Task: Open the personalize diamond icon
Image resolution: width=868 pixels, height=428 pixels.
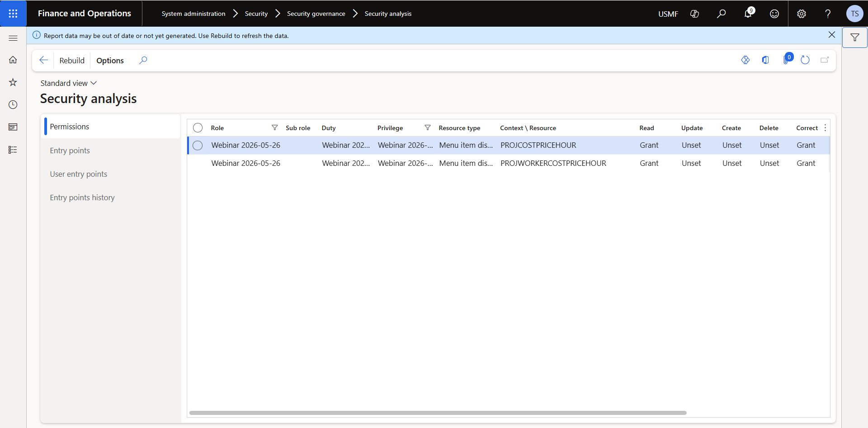Action: (x=745, y=60)
